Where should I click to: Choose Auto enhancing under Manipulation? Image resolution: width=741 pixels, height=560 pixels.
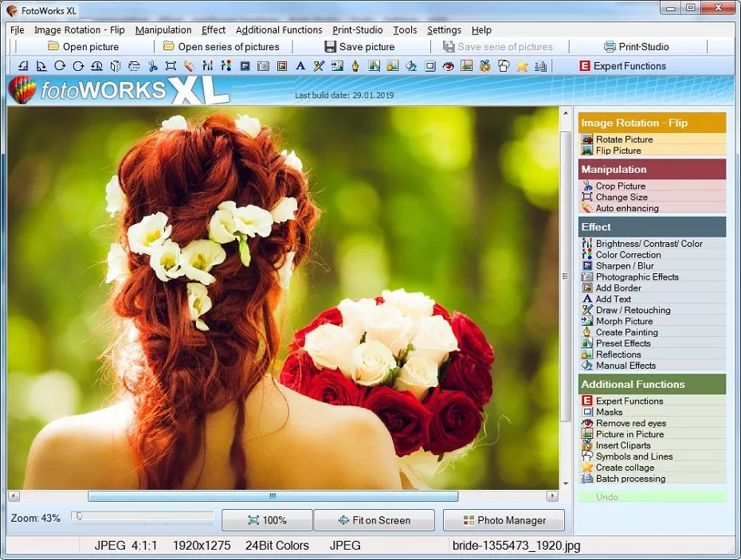627,208
